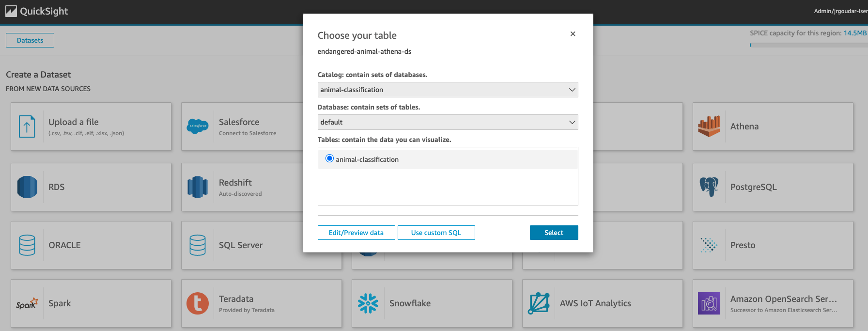Click the 14.5MB SPICE capacity value
Screen dimensions: 868x331
[855, 33]
